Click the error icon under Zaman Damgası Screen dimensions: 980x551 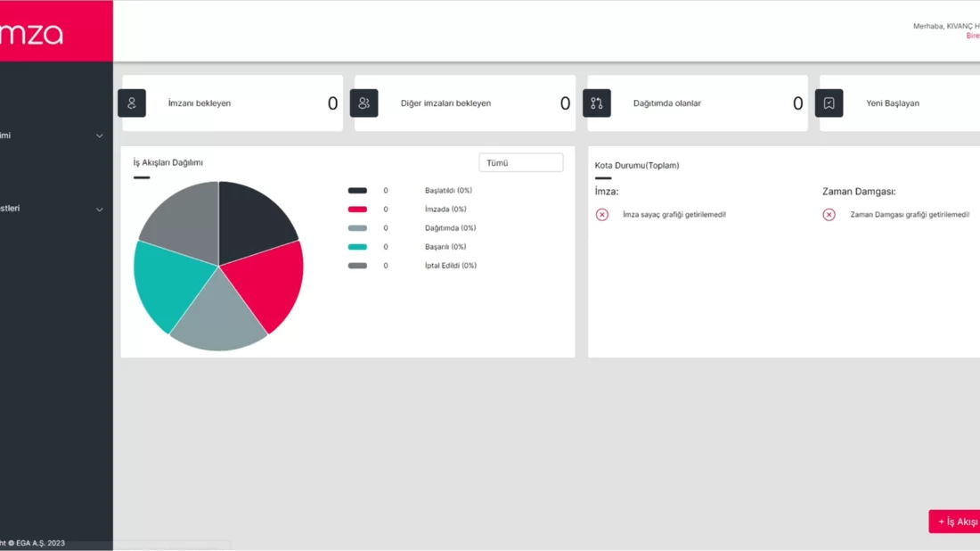coord(829,215)
